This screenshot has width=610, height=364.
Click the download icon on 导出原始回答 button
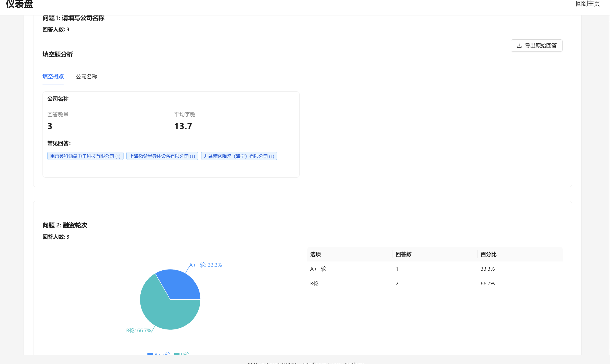pos(519,45)
